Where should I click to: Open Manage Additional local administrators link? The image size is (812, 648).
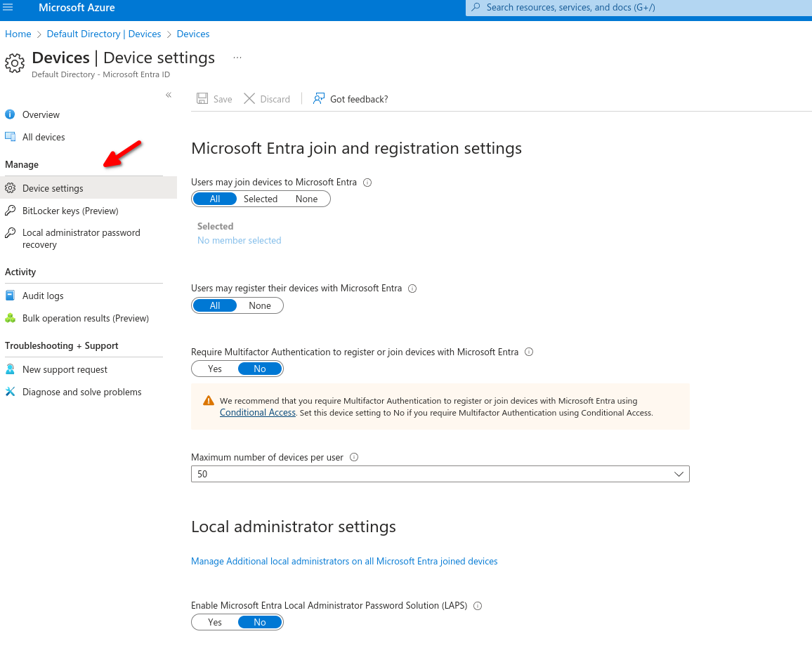[344, 561]
